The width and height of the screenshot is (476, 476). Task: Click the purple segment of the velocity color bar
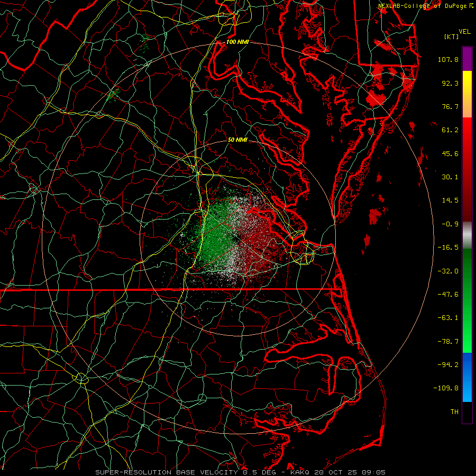click(x=467, y=59)
